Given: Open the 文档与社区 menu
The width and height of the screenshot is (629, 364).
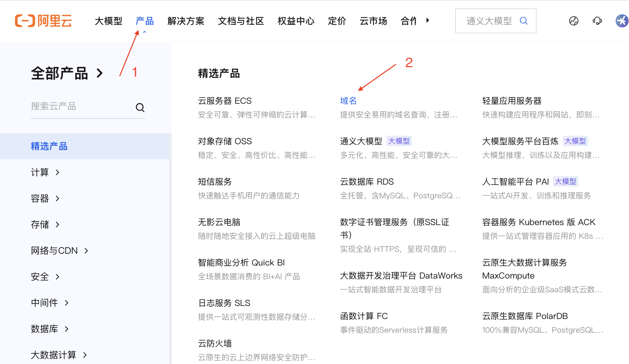Looking at the screenshot, I should tap(241, 21).
